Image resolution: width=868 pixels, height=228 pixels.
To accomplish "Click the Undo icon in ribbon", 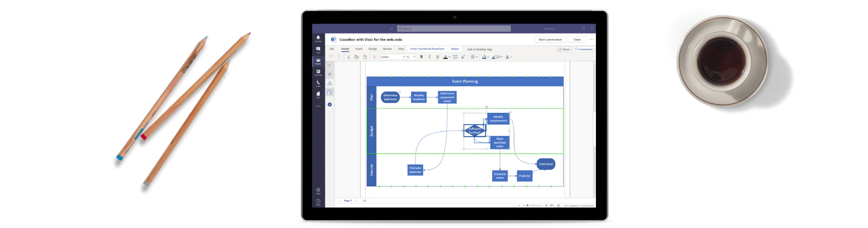I will pyautogui.click(x=331, y=57).
